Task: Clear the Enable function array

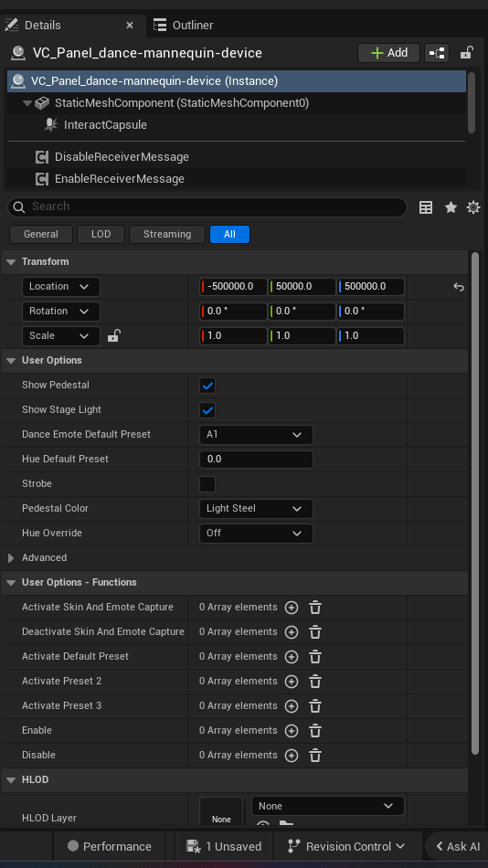Action: [315, 731]
